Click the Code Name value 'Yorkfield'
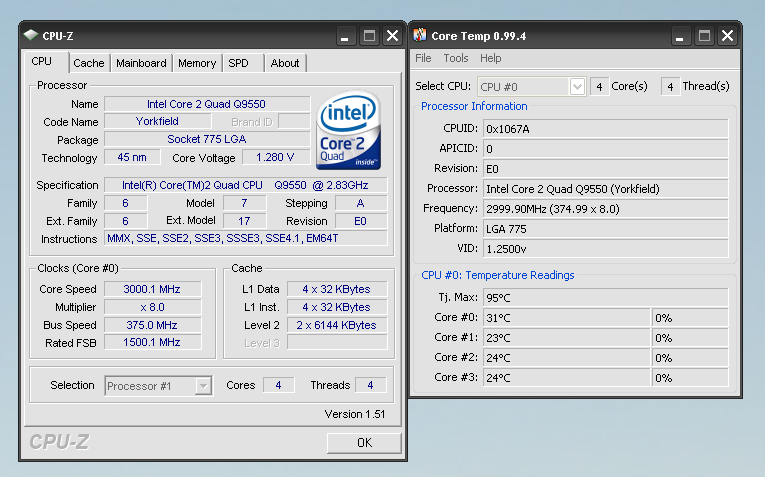765x477 pixels. coord(158,121)
